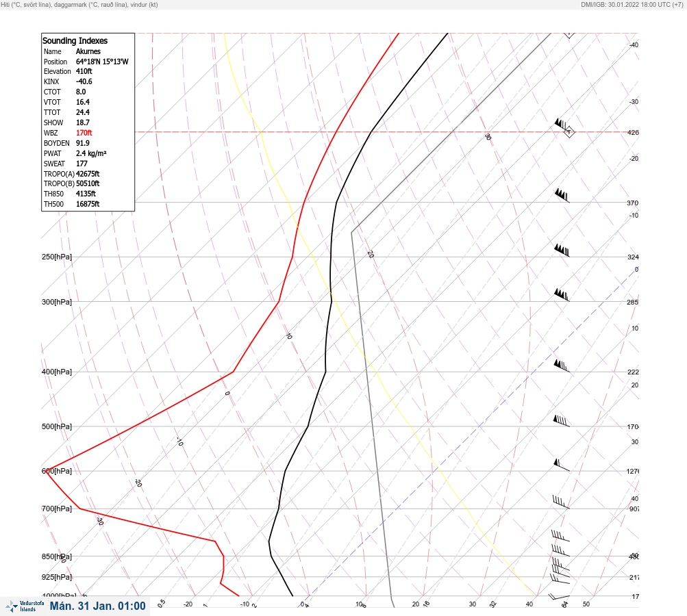
Task: Click the 700[hPa] pressure label
Action: click(57, 509)
